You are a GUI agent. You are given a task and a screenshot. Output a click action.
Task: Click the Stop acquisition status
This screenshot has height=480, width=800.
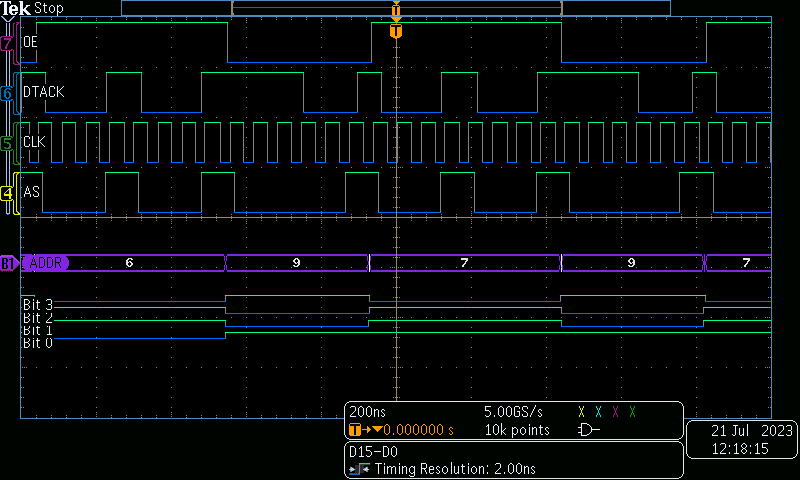pyautogui.click(x=48, y=8)
